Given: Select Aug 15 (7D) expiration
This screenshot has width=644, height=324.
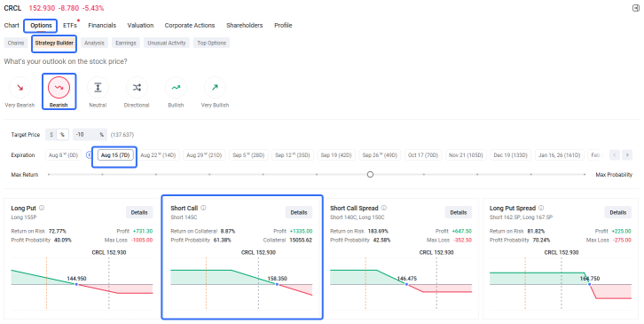Looking at the screenshot, I should coord(115,155).
